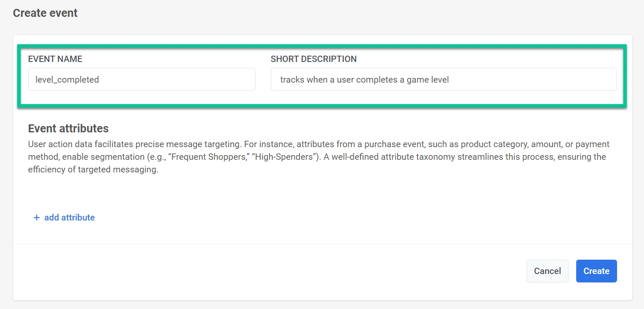This screenshot has width=644, height=309.
Task: Click the word tracks in Short Description
Action: [292, 80]
